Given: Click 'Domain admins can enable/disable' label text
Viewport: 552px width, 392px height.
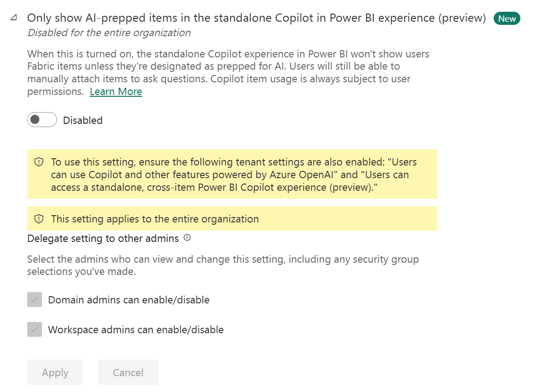Looking at the screenshot, I should click(128, 300).
